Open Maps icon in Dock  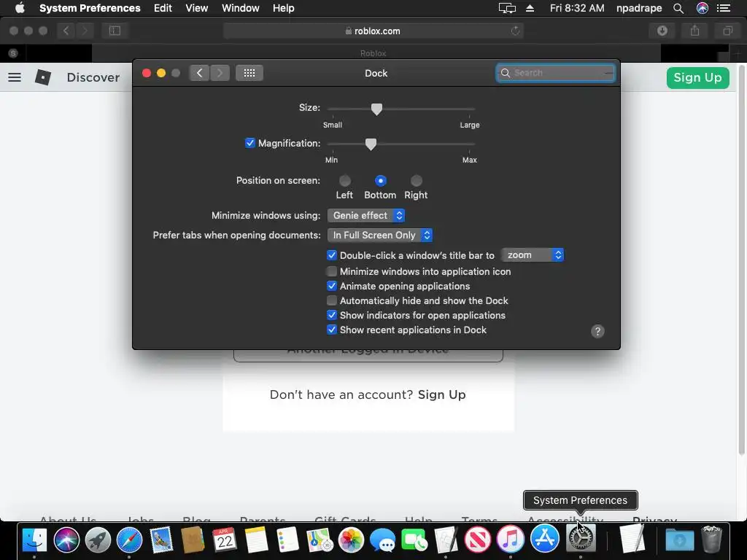[320, 540]
